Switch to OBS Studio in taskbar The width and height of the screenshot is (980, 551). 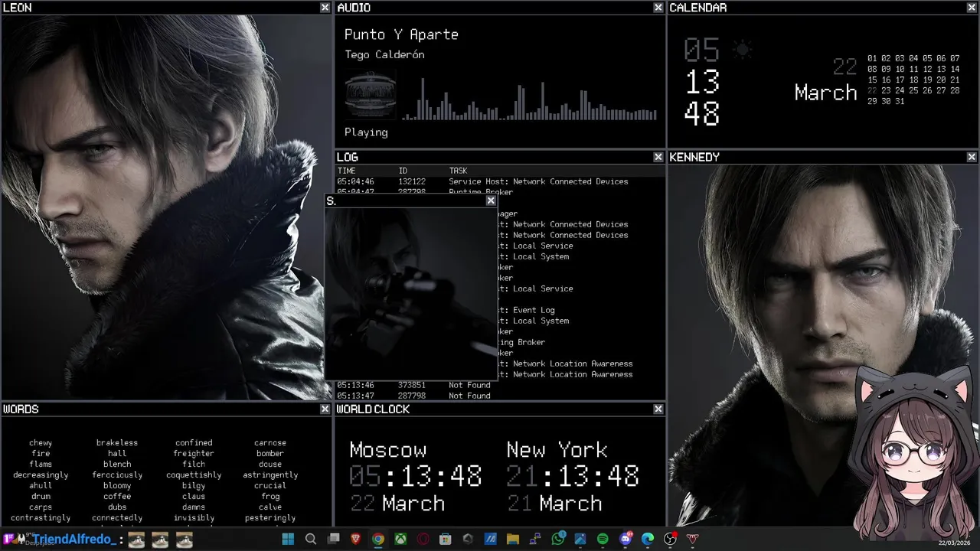(671, 539)
